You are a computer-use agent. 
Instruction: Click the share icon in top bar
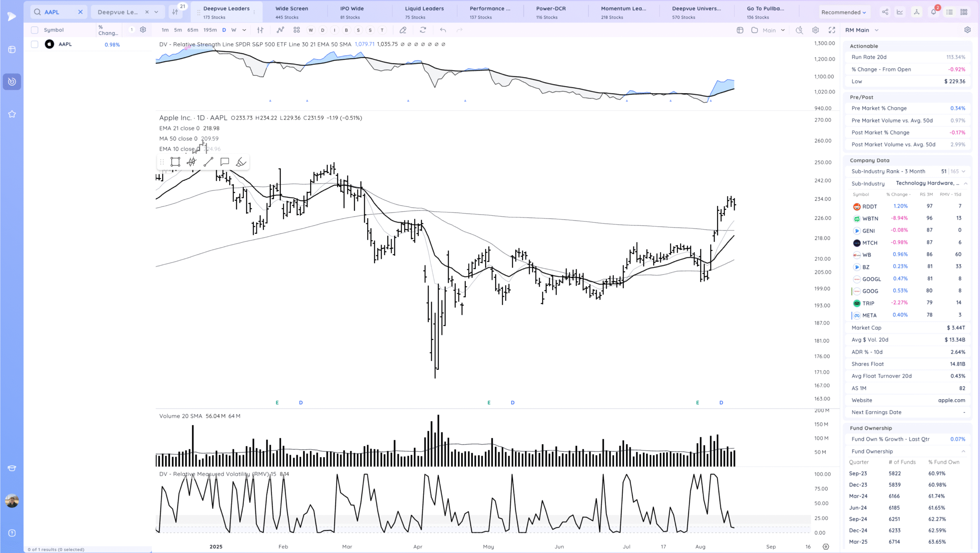coord(885,12)
